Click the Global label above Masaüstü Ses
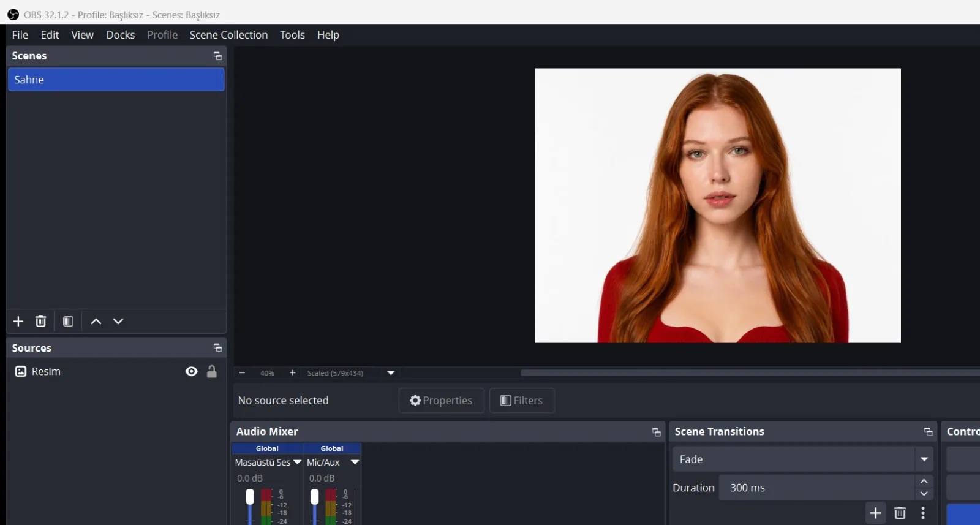Image resolution: width=980 pixels, height=525 pixels. click(267, 448)
